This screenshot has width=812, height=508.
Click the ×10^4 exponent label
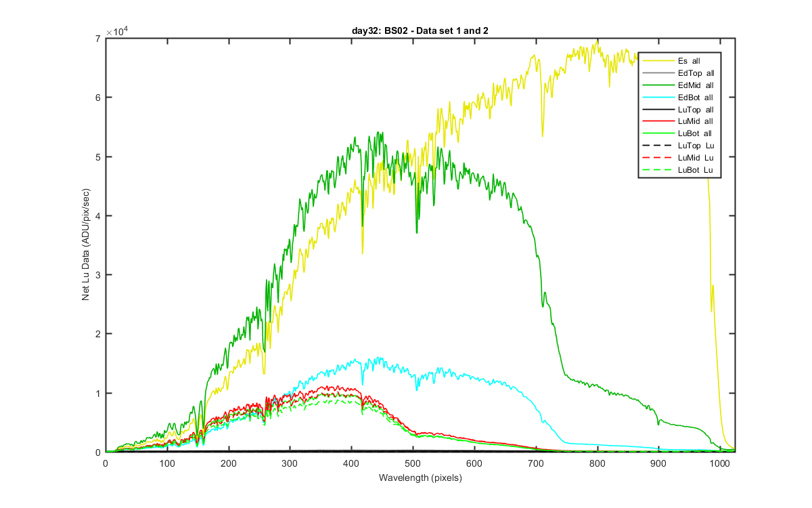[x=117, y=31]
